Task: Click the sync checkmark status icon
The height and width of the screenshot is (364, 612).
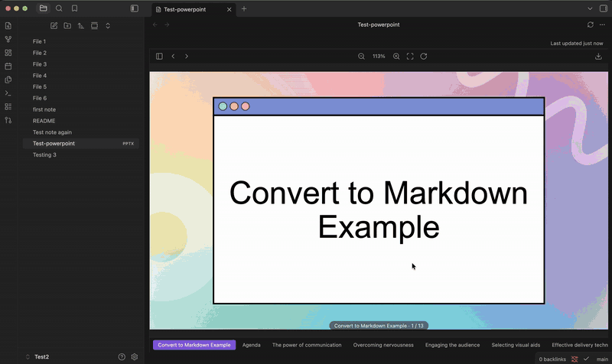Action: 586,359
